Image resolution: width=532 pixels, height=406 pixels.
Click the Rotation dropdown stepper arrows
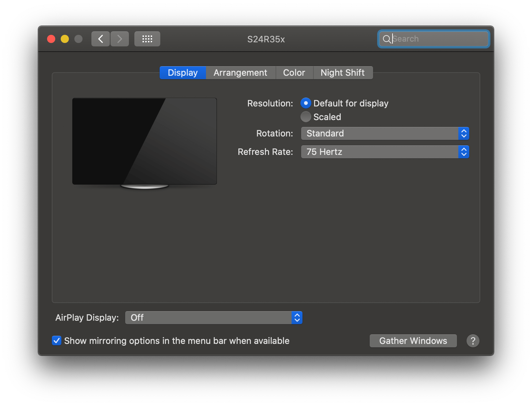click(x=463, y=133)
